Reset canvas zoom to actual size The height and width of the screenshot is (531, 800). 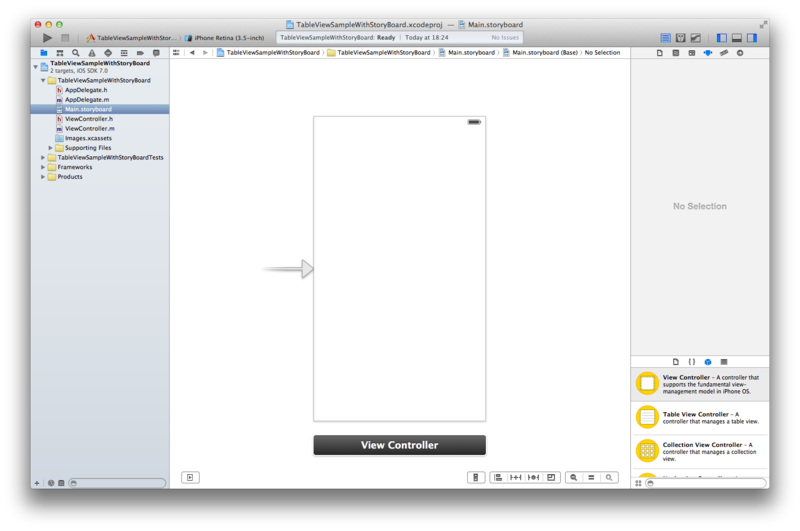click(591, 477)
